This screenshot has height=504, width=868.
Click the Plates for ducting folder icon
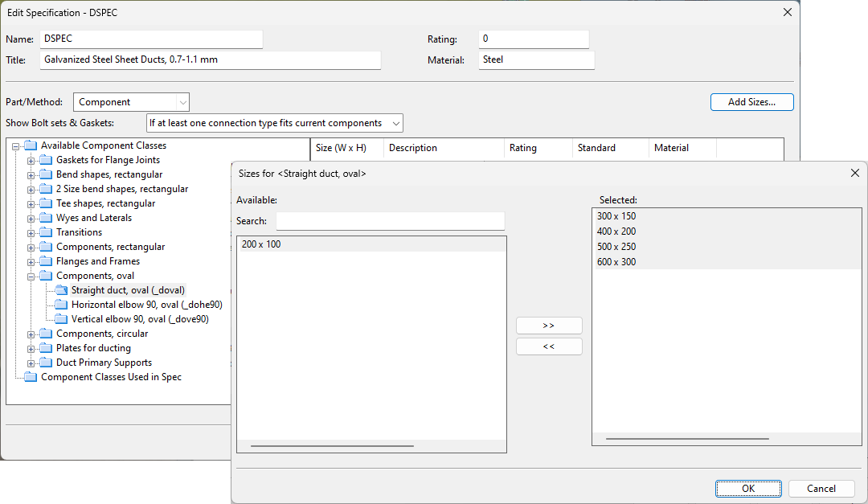[x=46, y=348]
